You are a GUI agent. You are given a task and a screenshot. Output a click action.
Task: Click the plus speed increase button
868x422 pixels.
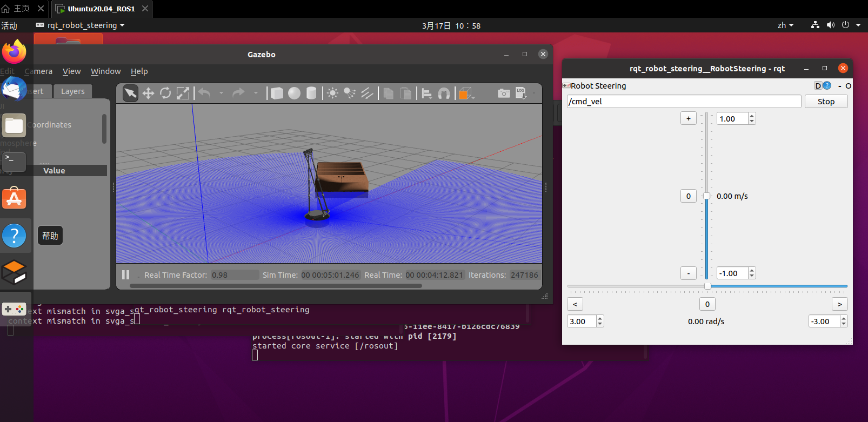688,119
